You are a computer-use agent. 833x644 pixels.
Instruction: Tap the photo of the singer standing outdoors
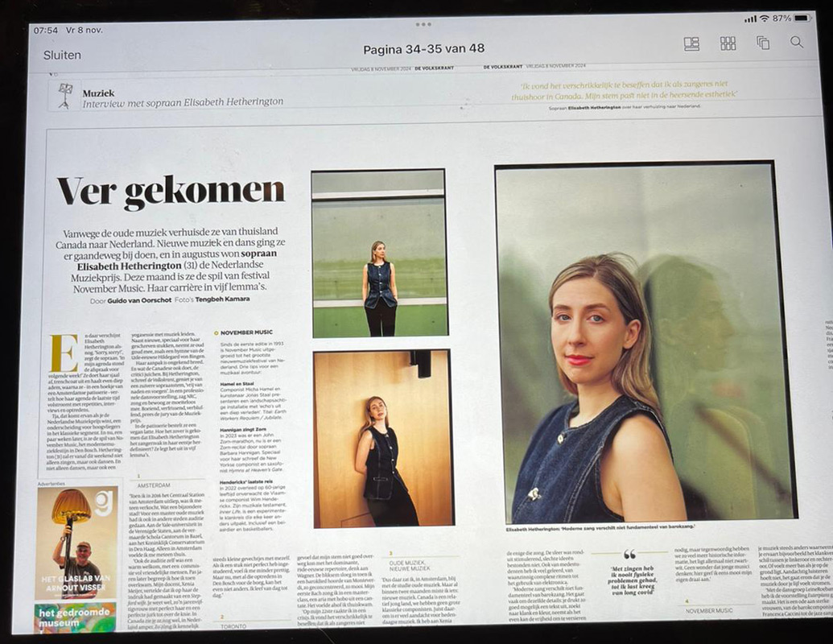click(379, 254)
